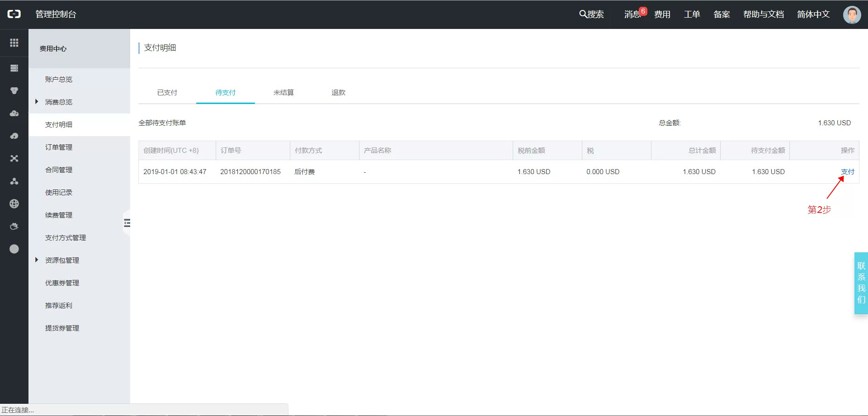The height and width of the screenshot is (416, 868).
Task: Open the products grid menu icon
Action: point(14,43)
